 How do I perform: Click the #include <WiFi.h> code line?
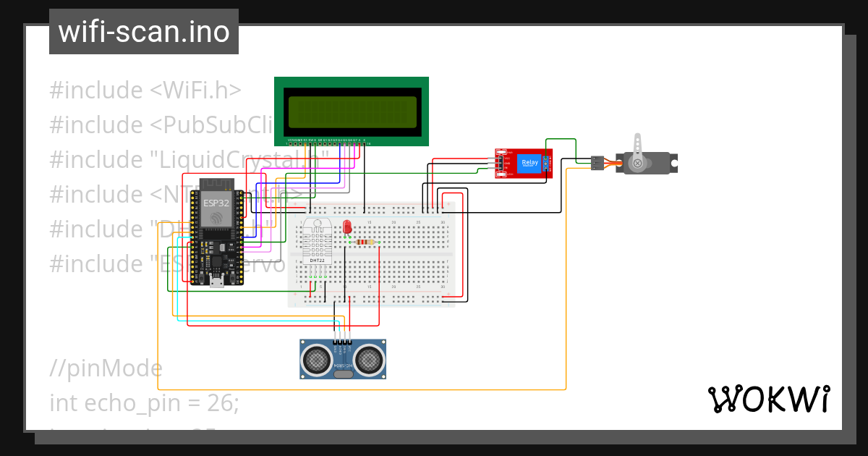pos(145,90)
